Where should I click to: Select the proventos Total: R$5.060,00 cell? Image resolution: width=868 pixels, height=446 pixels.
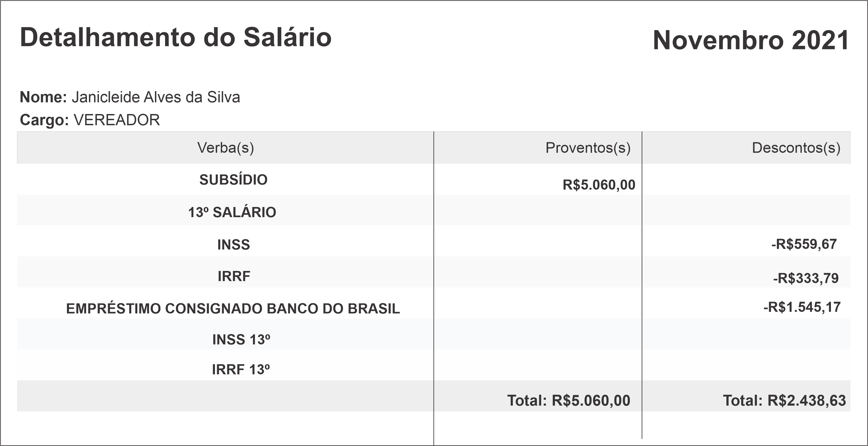click(569, 400)
